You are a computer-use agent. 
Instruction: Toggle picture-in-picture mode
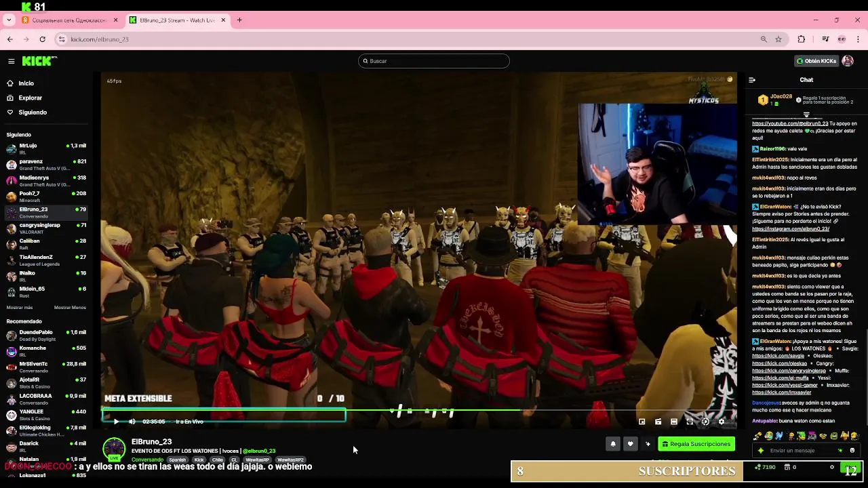coord(642,422)
